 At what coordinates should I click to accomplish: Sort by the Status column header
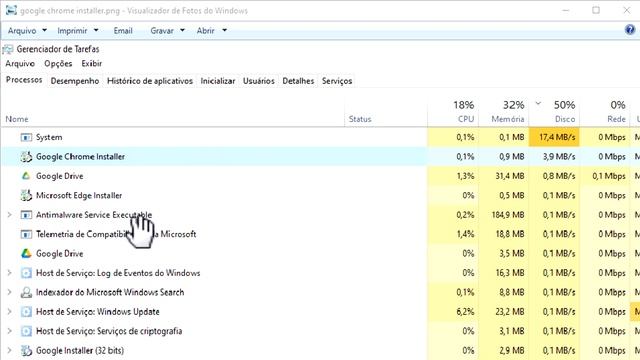(x=360, y=119)
